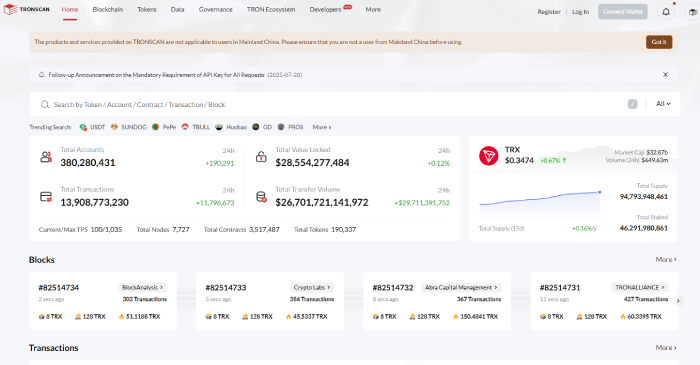Expand More trending searches
Screen dimensions: 700x365
coord(321,127)
